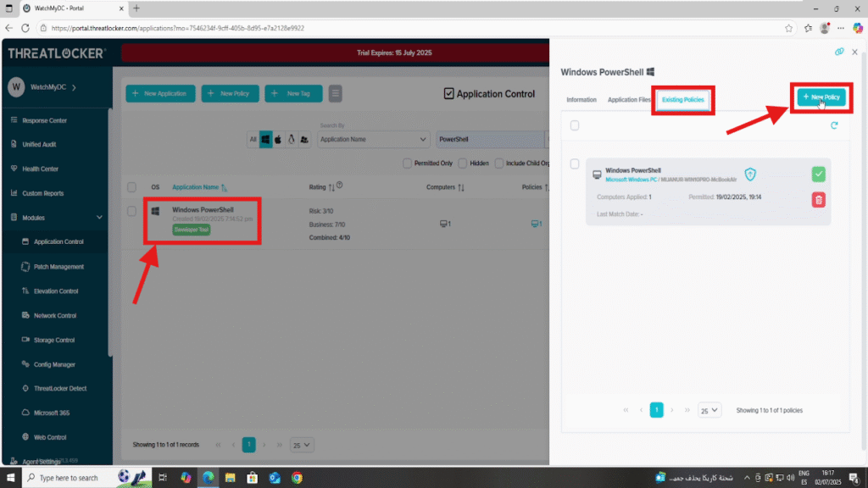Open Network Control module
Screen dimensions: 868x488
tap(55, 315)
